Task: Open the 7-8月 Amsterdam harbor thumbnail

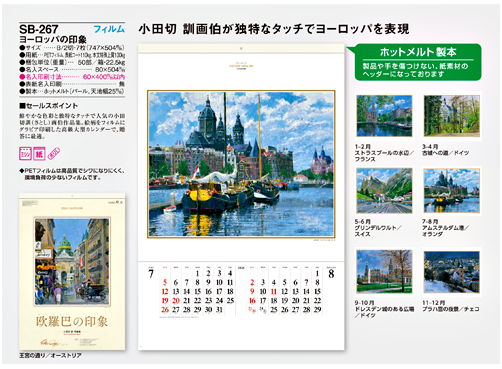Action: (452, 191)
